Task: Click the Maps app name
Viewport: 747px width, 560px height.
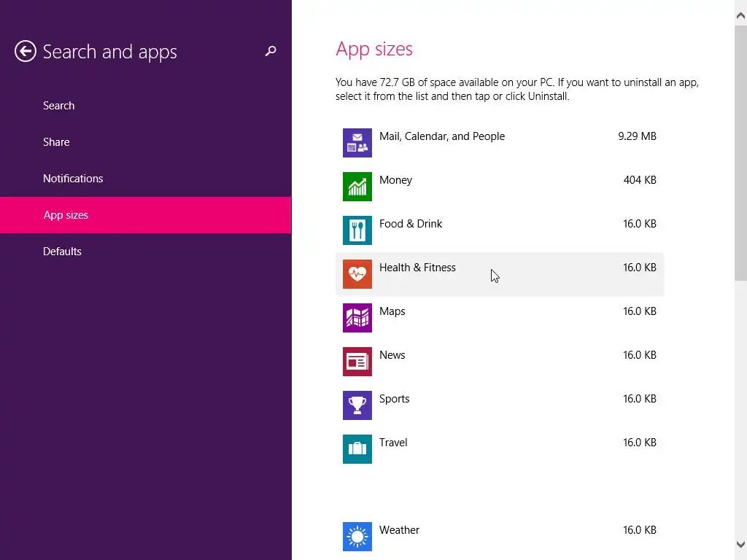Action: [x=392, y=311]
